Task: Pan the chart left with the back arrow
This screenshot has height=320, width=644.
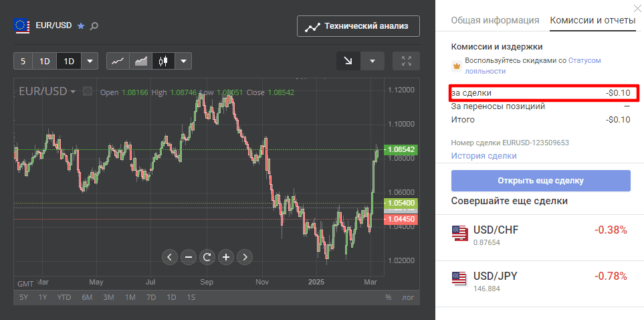Action: pos(170,257)
